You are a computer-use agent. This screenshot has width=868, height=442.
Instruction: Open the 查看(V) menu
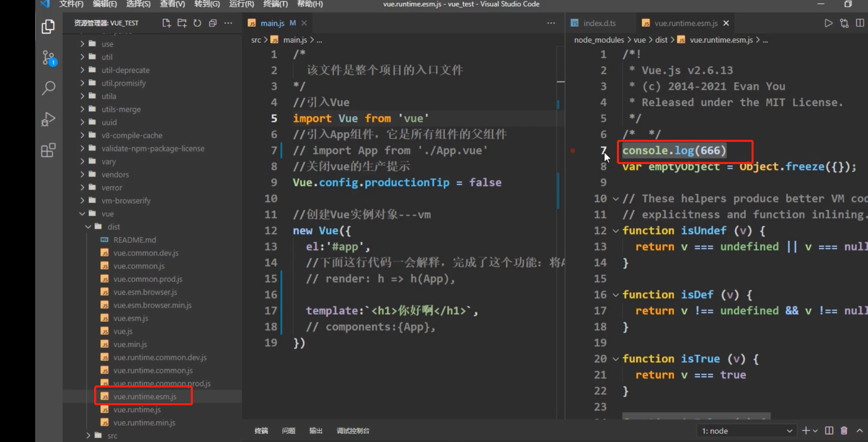[x=172, y=4]
